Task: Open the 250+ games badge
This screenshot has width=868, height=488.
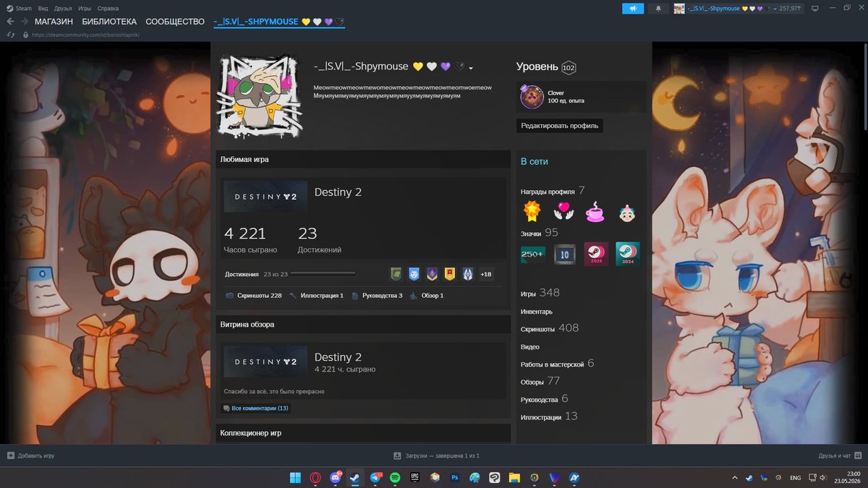Action: 533,254
